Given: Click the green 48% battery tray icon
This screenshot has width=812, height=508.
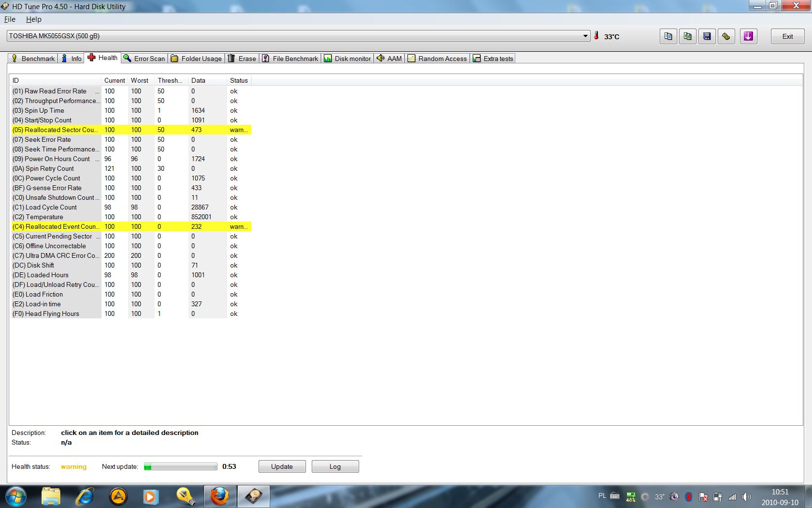Looking at the screenshot, I should coord(631,496).
